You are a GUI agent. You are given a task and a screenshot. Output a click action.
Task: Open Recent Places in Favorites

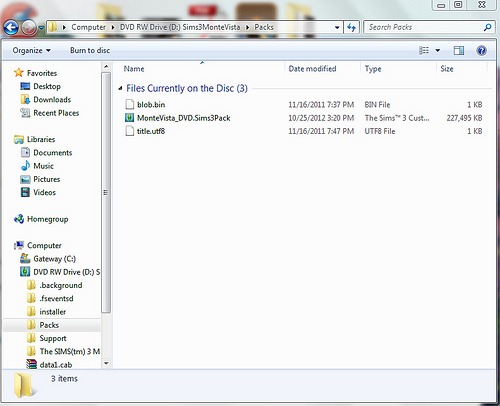56,113
